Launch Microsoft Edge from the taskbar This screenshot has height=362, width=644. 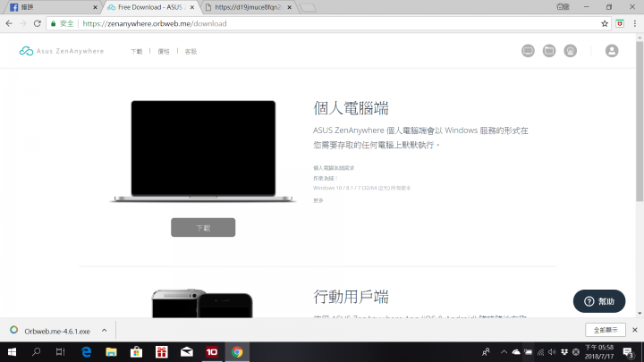(86, 352)
